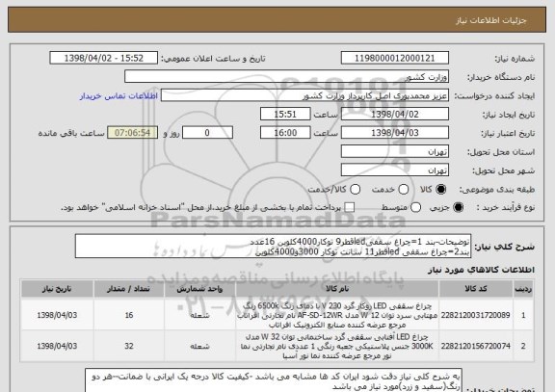
Task: Click the استان محل تحویل field تهران
Action: 395,152
